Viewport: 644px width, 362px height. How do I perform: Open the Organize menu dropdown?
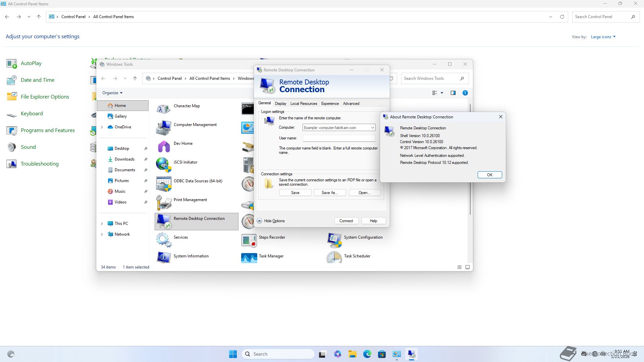pos(112,93)
